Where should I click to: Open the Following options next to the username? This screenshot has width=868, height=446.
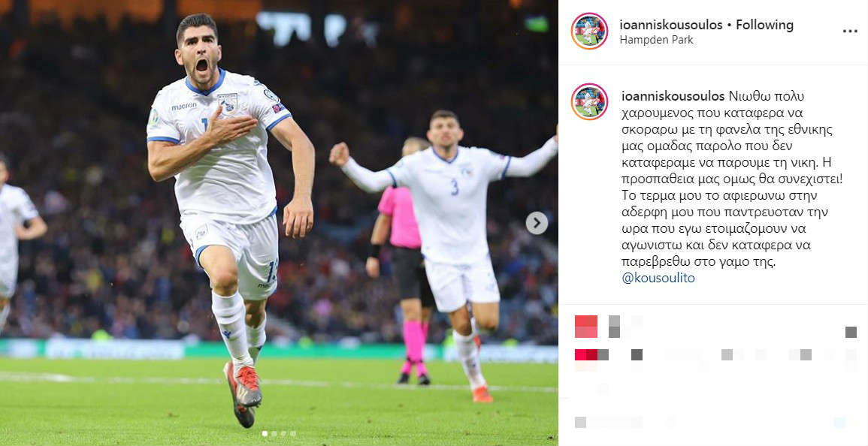point(764,25)
